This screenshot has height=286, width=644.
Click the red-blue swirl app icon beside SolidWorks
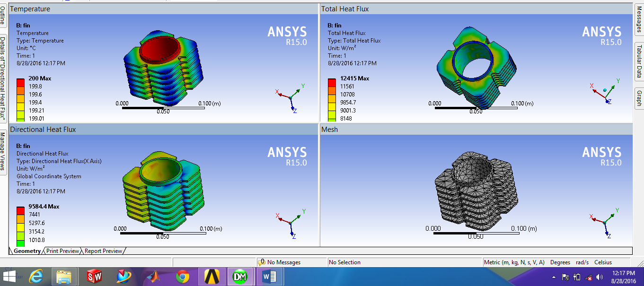coord(124,276)
